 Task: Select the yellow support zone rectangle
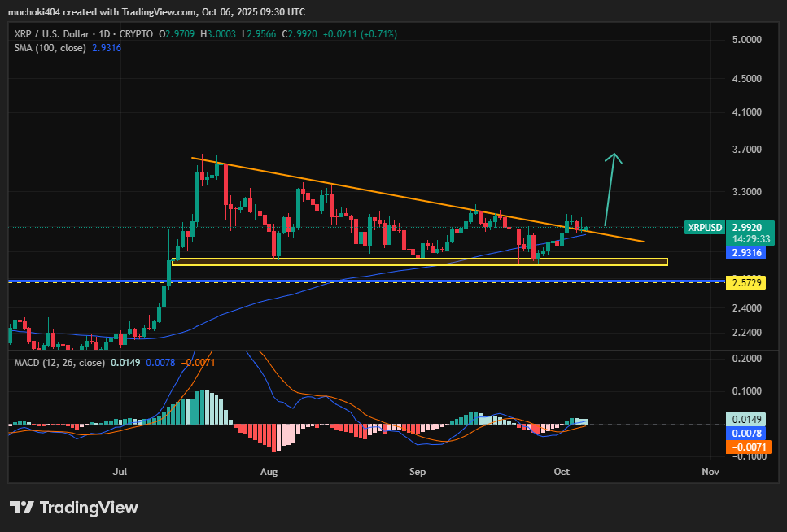pos(419,262)
